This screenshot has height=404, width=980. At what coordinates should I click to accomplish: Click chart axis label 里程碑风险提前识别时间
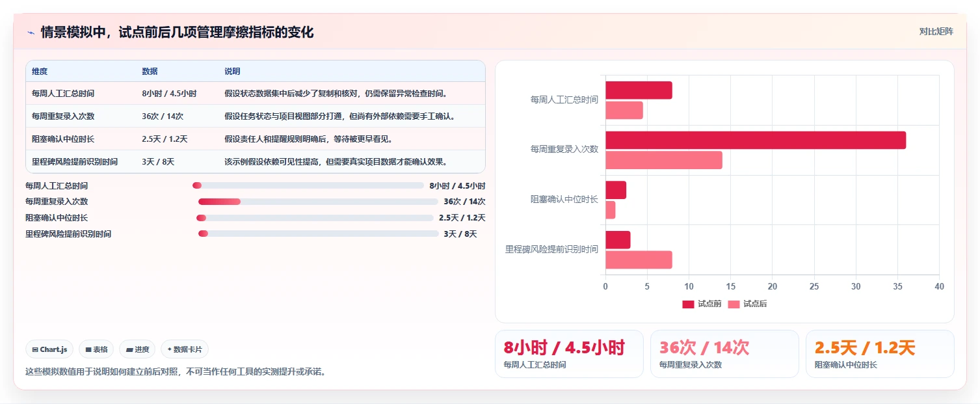552,249
